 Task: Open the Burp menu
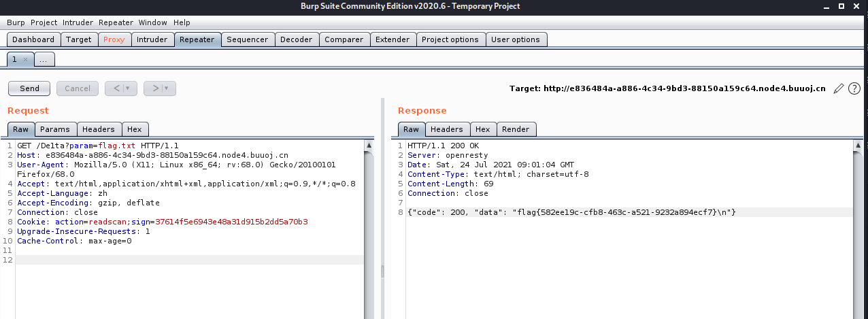[x=16, y=22]
